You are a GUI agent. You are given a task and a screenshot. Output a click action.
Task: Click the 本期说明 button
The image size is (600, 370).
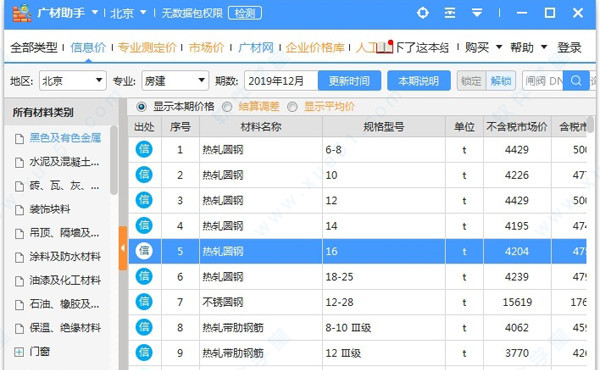419,81
